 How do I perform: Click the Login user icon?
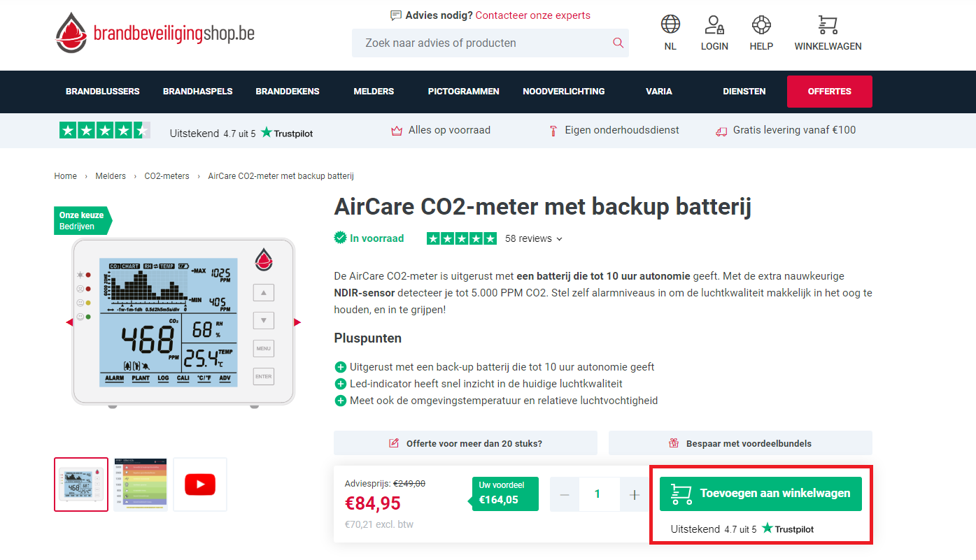point(714,24)
